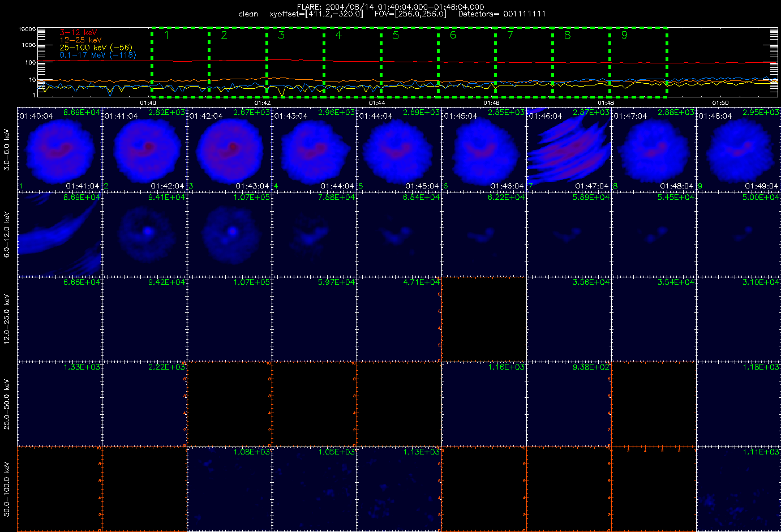Open the 6.0-12.0 keV image with peak 5.89E+04

[x=569, y=234]
